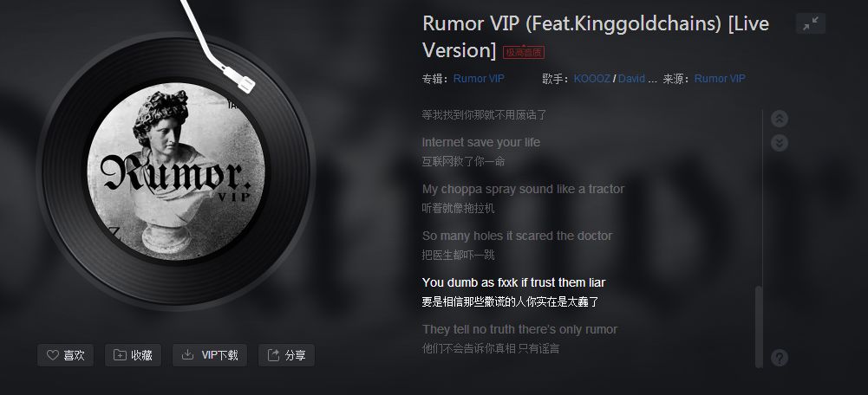This screenshot has height=395, width=868.
Task: Share the song with 分享 button
Action: tap(286, 355)
